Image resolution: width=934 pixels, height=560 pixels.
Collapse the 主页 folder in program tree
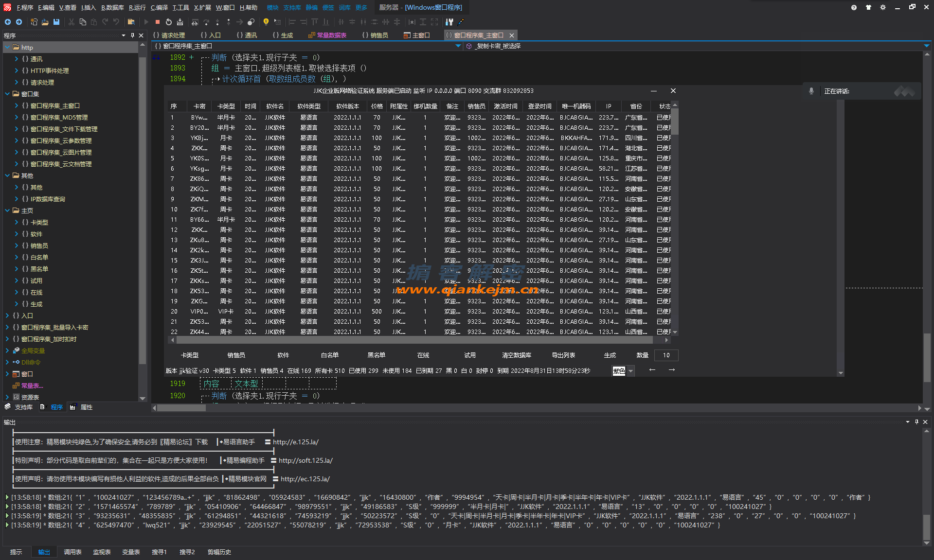pyautogui.click(x=7, y=210)
